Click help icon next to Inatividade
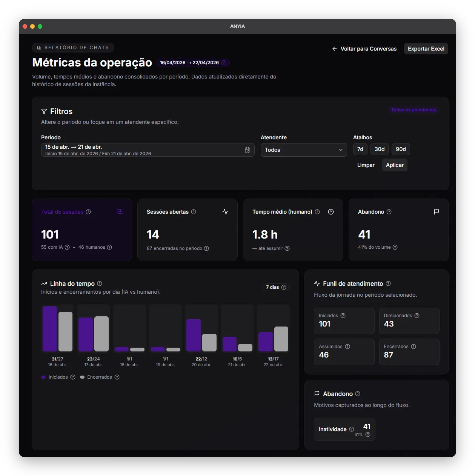This screenshot has width=475, height=476. click(x=352, y=429)
